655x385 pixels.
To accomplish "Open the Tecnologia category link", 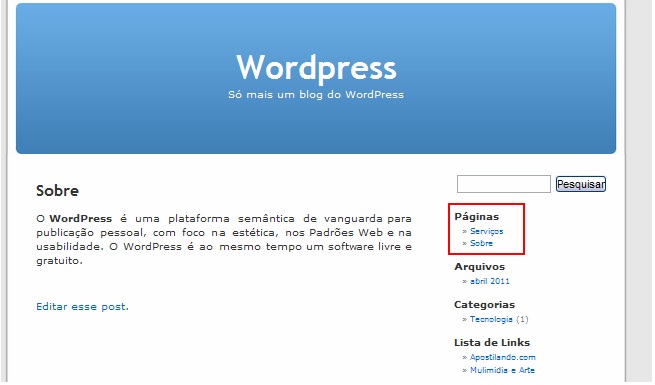I will (x=491, y=319).
